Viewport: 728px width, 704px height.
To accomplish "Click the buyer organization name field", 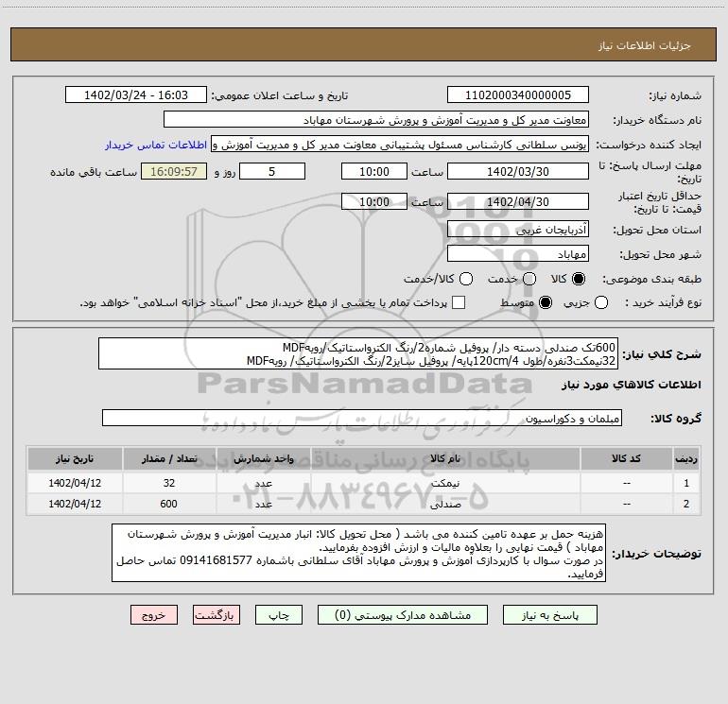I will click(x=376, y=119).
